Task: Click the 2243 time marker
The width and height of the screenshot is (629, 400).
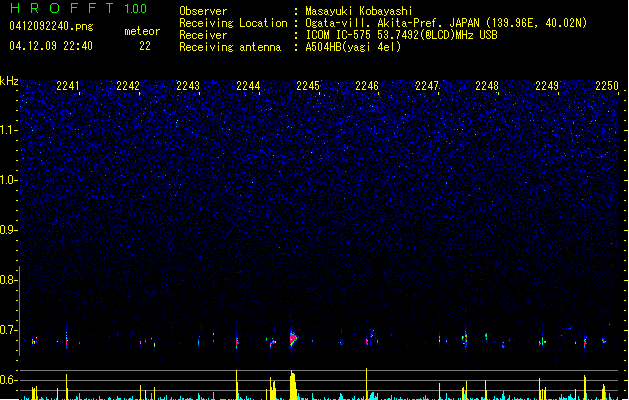Action: [188, 86]
